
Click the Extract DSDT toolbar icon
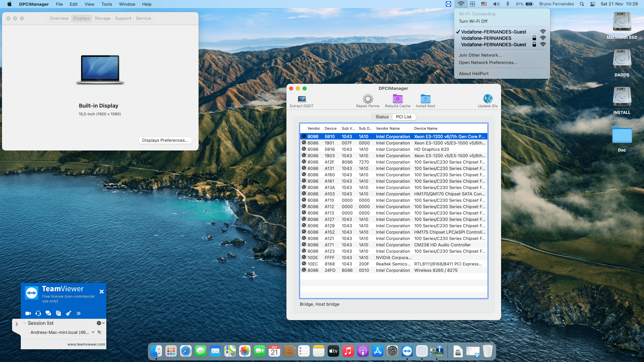tap(302, 99)
